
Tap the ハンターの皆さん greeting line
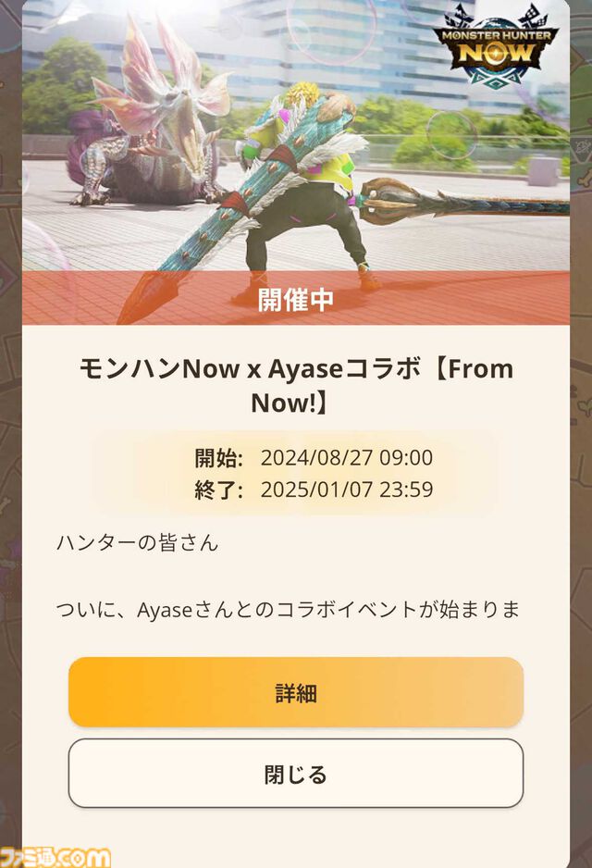point(137,542)
